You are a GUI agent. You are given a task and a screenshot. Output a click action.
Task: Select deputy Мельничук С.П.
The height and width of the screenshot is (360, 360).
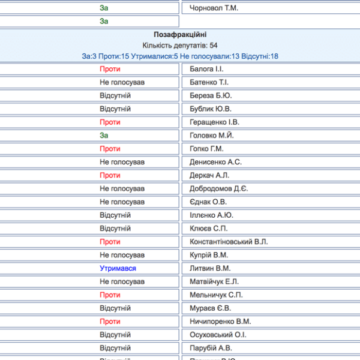216,295
